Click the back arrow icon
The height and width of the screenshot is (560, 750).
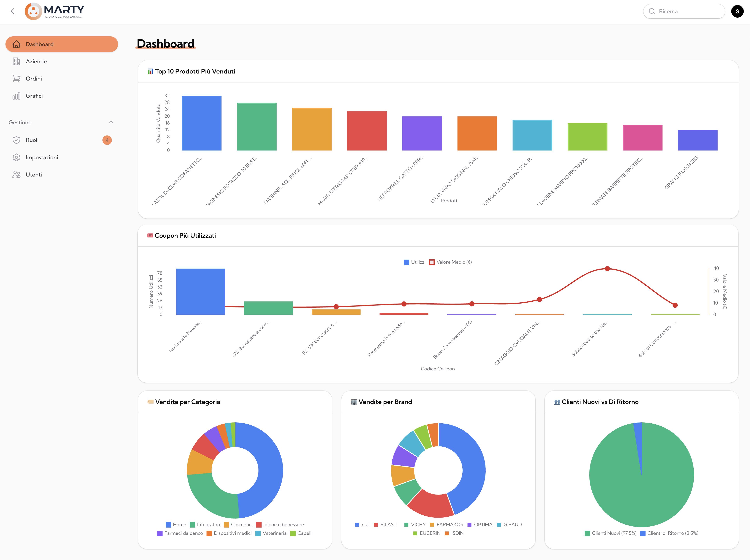point(13,12)
